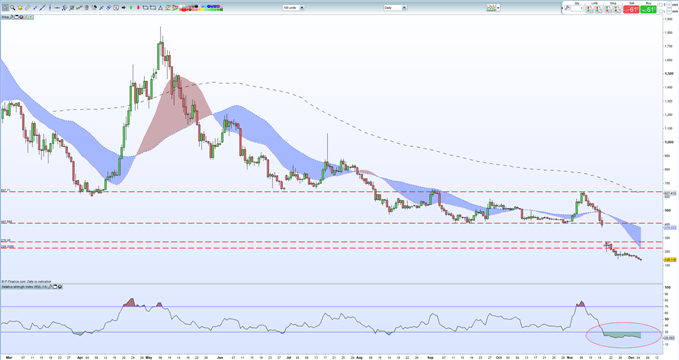The height and width of the screenshot is (360, 679).
Task: Select the ruler measure tool
Action: pos(28,7)
